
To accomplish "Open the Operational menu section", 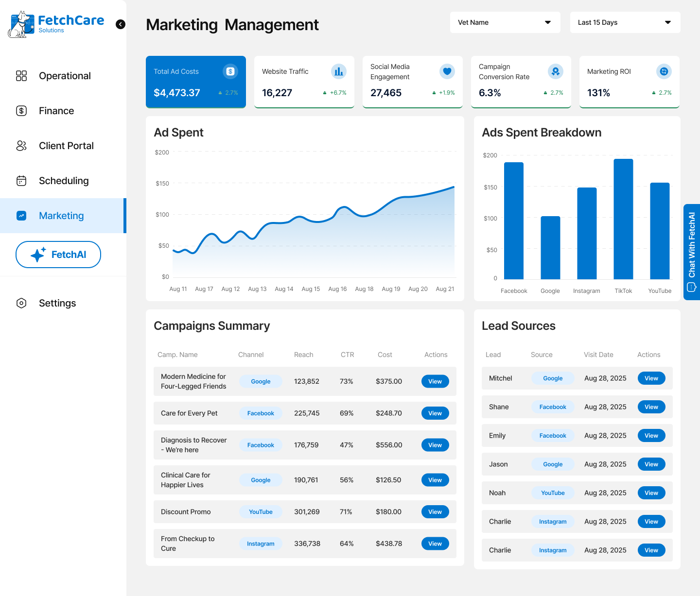I will [65, 76].
